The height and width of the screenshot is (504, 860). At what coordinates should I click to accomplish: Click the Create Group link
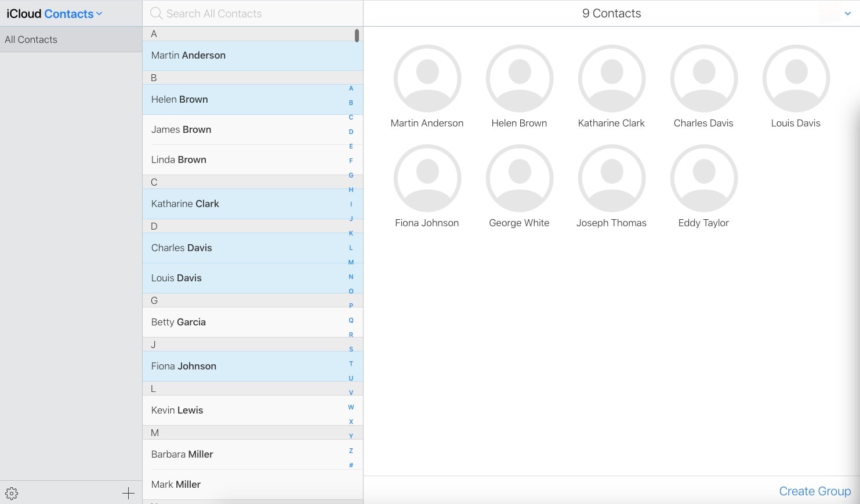point(815,491)
